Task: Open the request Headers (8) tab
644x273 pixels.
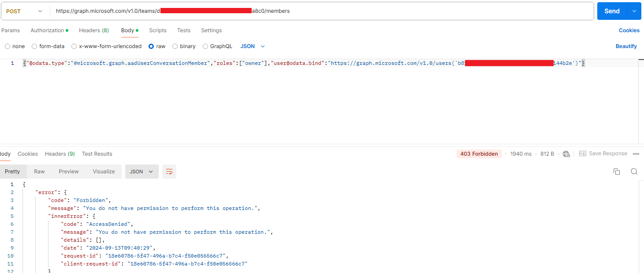Action: [x=94, y=30]
